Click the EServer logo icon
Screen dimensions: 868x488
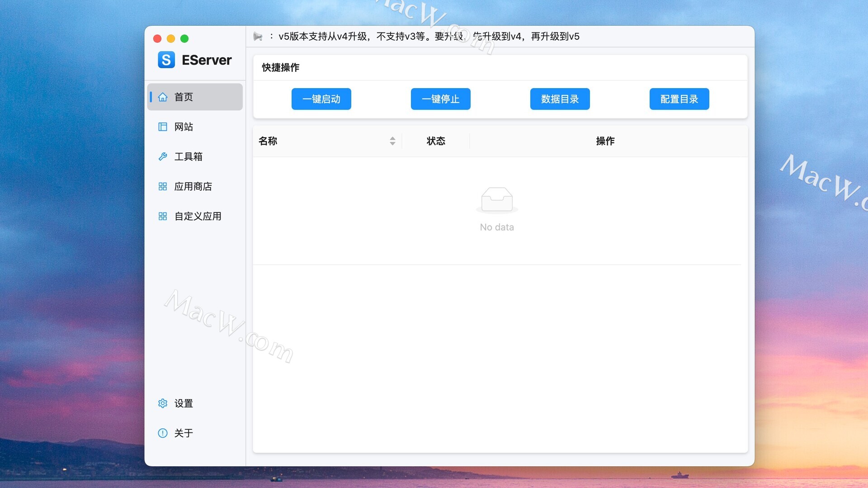coord(166,60)
